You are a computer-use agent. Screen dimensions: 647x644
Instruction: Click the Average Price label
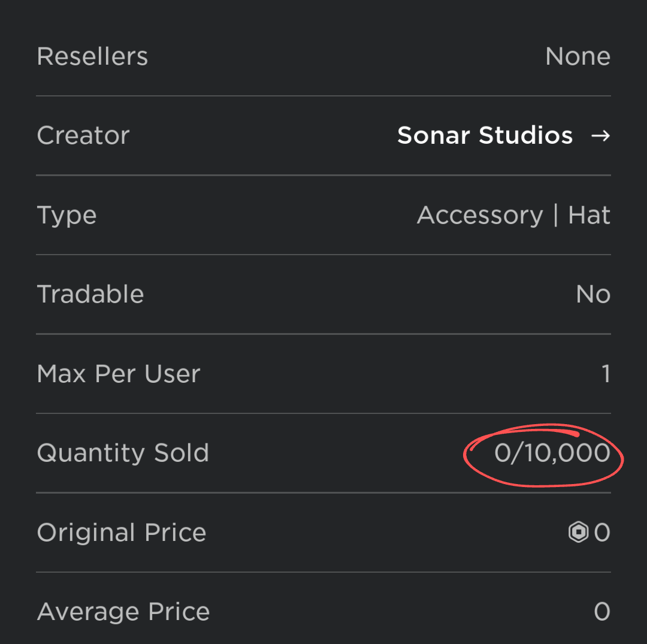pos(123,612)
